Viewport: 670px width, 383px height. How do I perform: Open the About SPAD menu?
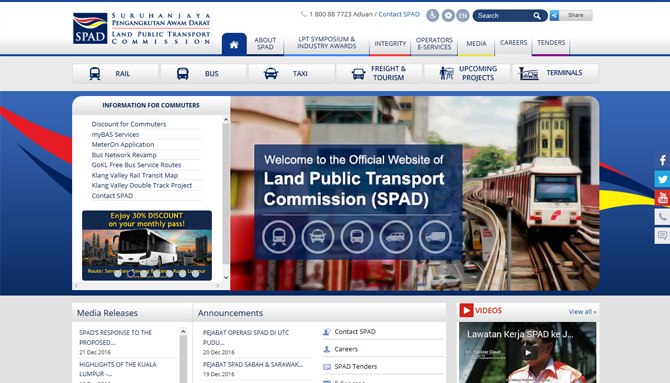(265, 44)
